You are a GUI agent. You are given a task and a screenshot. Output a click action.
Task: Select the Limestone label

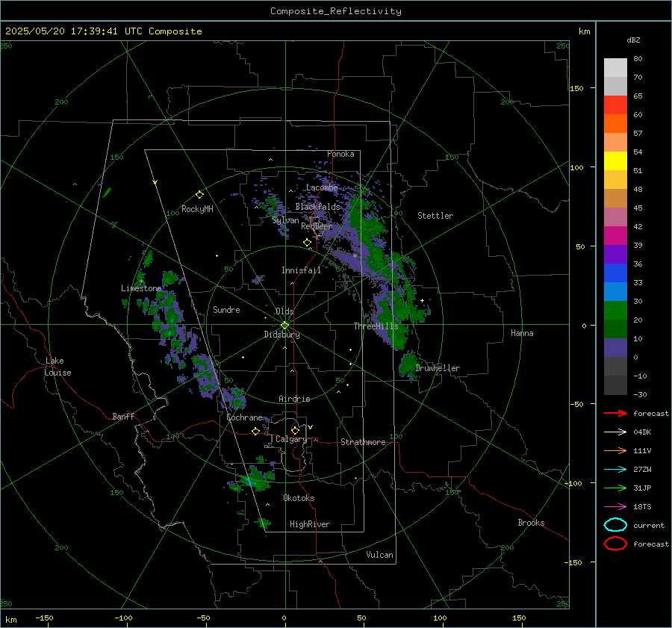(x=141, y=288)
